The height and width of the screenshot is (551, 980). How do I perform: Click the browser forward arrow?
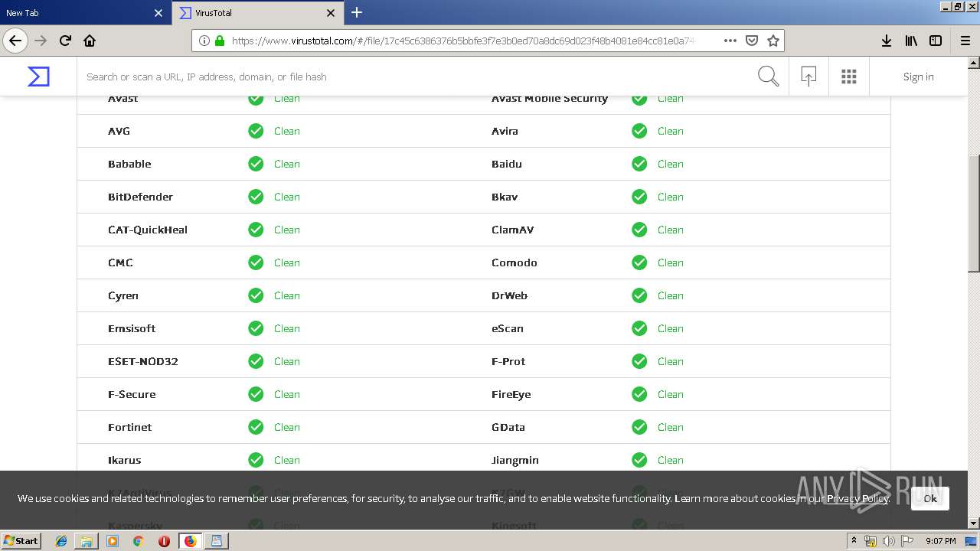[x=41, y=41]
